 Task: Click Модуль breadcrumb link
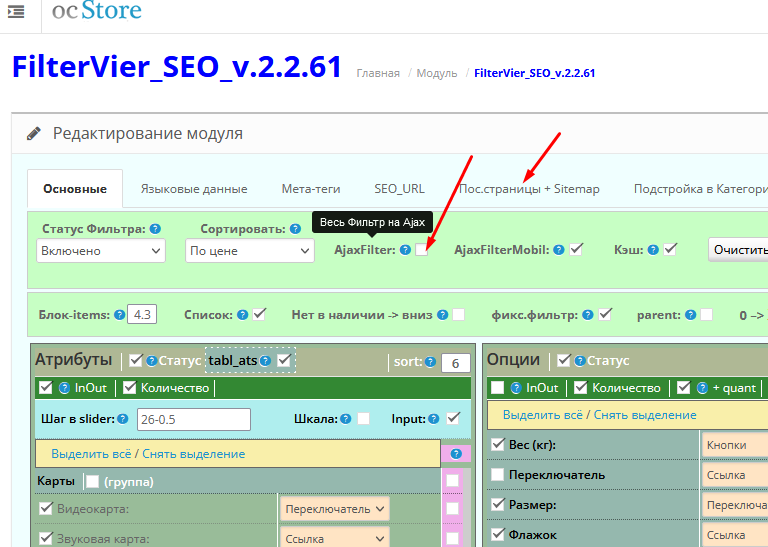click(437, 73)
